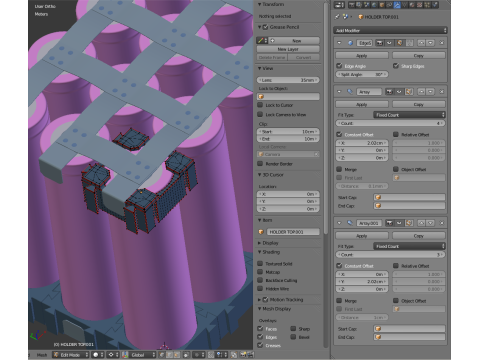Toggle render visibility of Array modifier
The width and height of the screenshot is (480, 360).
(x=389, y=92)
